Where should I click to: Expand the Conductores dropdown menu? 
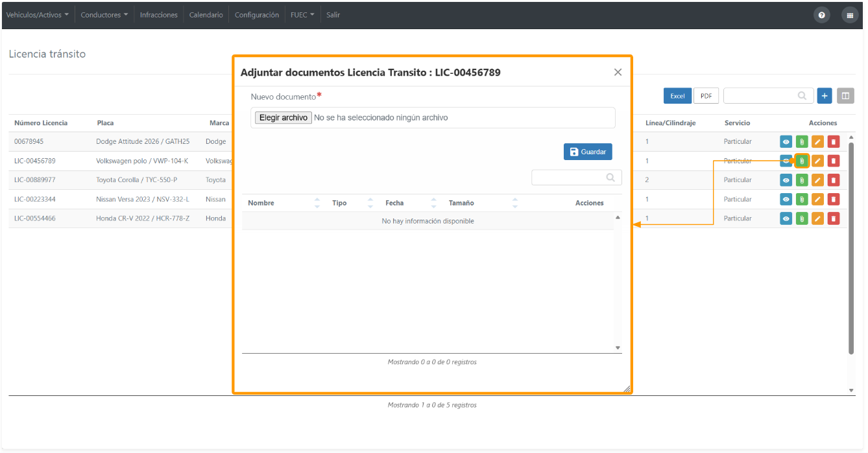[x=104, y=15]
